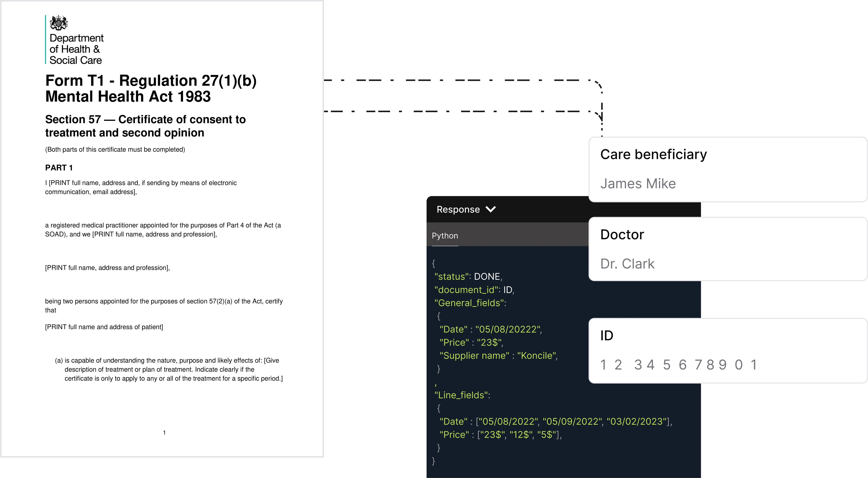Click the "status" key in the response
The image size is (868, 478).
coord(452,277)
